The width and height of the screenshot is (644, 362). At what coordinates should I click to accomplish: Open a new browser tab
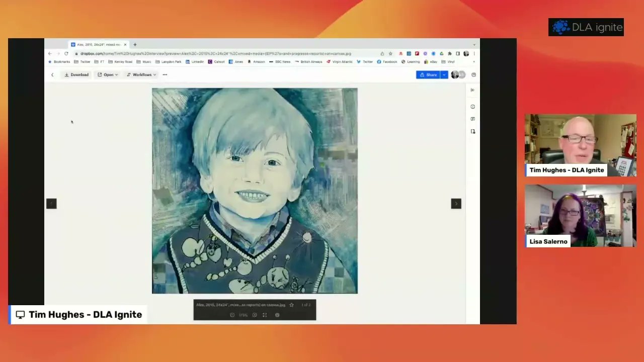pyautogui.click(x=135, y=45)
